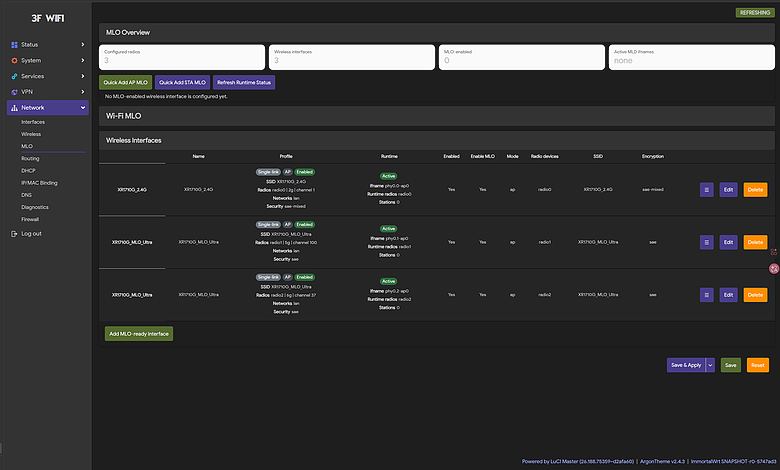The height and width of the screenshot is (470, 780).
Task: Click the Active badge in radio0 runtime
Action: coord(389,176)
